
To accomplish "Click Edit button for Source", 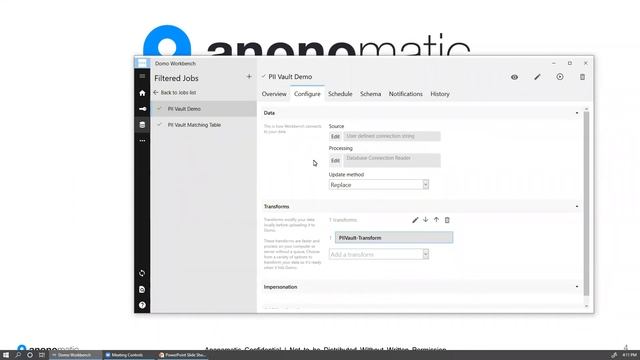I will (335, 136).
